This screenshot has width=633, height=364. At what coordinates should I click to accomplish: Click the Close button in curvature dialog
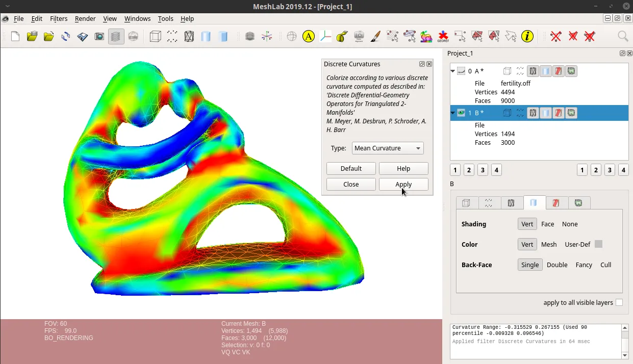tap(351, 184)
